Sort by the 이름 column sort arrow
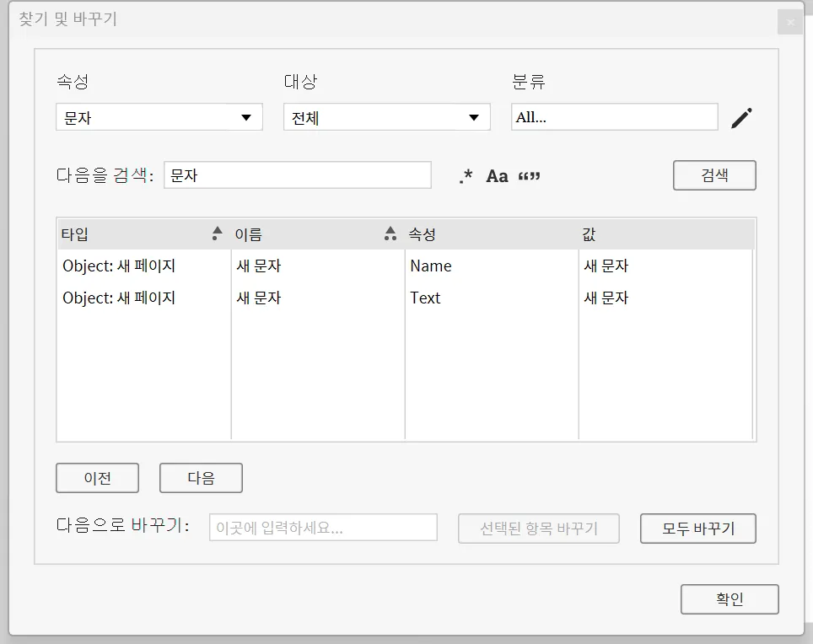The height and width of the screenshot is (644, 813). pyautogui.click(x=390, y=233)
